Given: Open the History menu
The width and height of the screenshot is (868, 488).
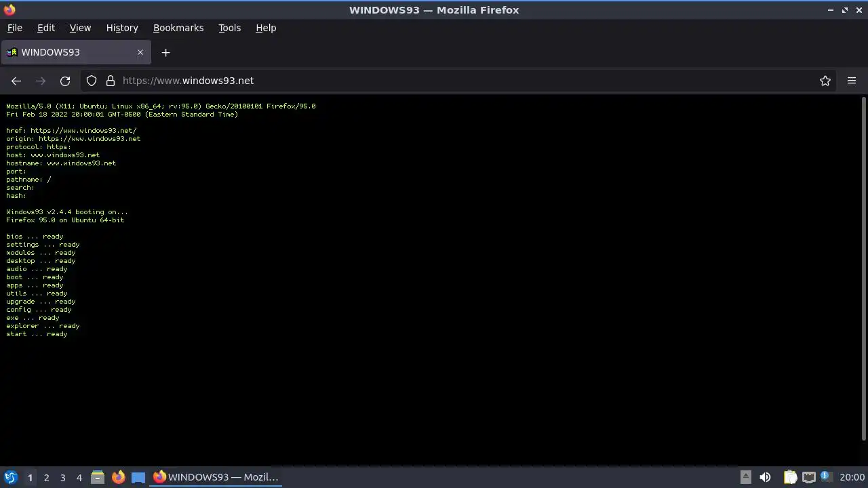Looking at the screenshot, I should [x=122, y=28].
